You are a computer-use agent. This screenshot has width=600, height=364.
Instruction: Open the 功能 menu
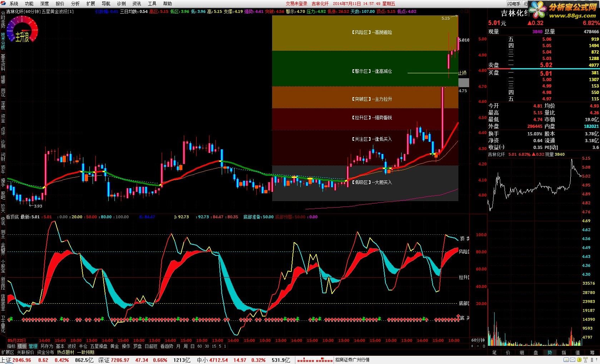tap(29, 4)
